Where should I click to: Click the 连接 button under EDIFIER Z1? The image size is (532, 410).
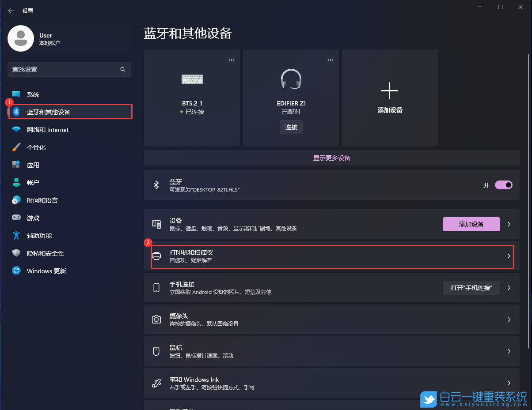tap(291, 127)
